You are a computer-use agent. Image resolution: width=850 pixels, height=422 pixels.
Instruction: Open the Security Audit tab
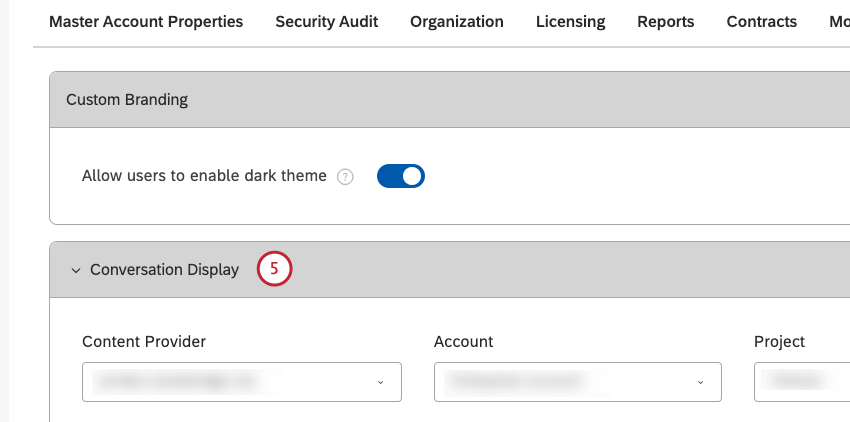tap(326, 21)
